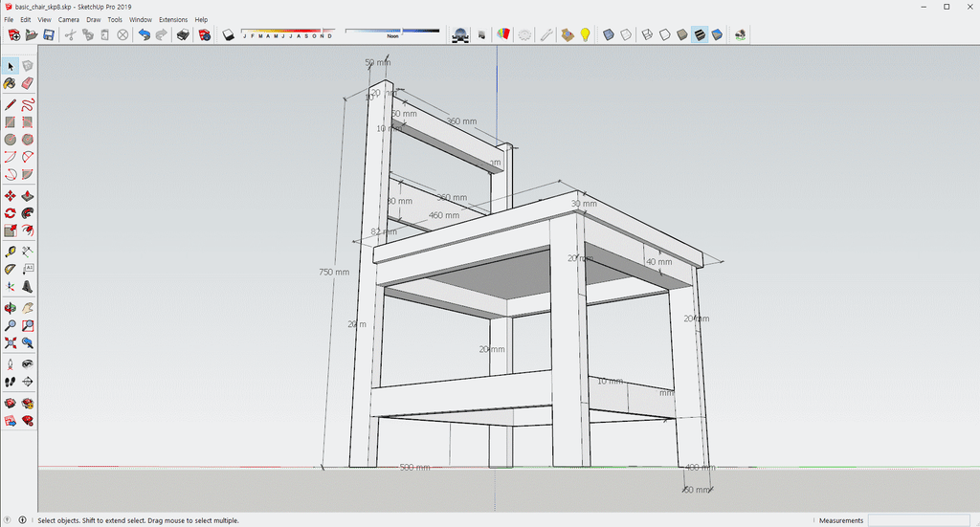
Task: Select the Zoom Window tool
Action: point(28,325)
